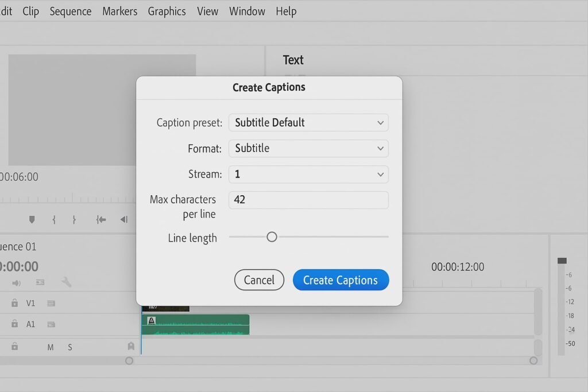Click the Step Back one frame icon
Screen dimensions: 588x392
pos(123,219)
